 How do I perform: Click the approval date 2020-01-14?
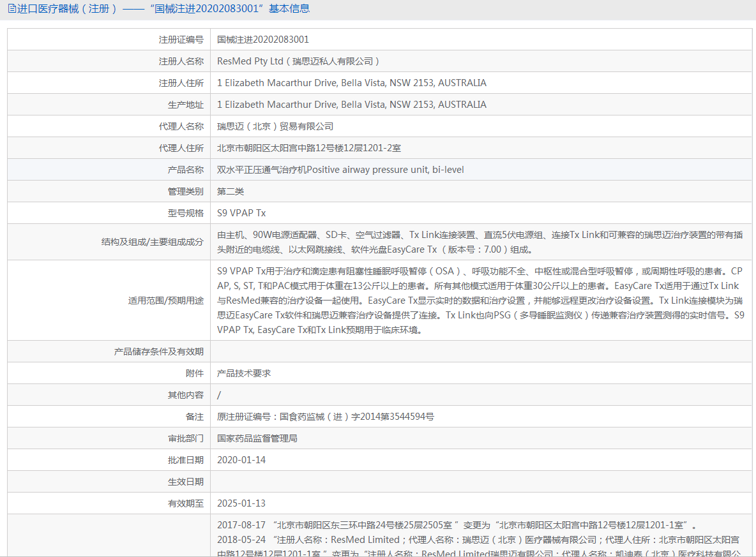pyautogui.click(x=241, y=460)
